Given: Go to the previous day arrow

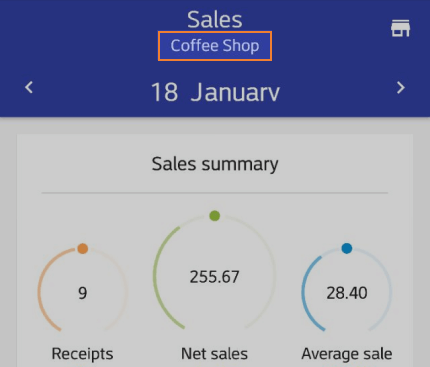Looking at the screenshot, I should coord(29,88).
